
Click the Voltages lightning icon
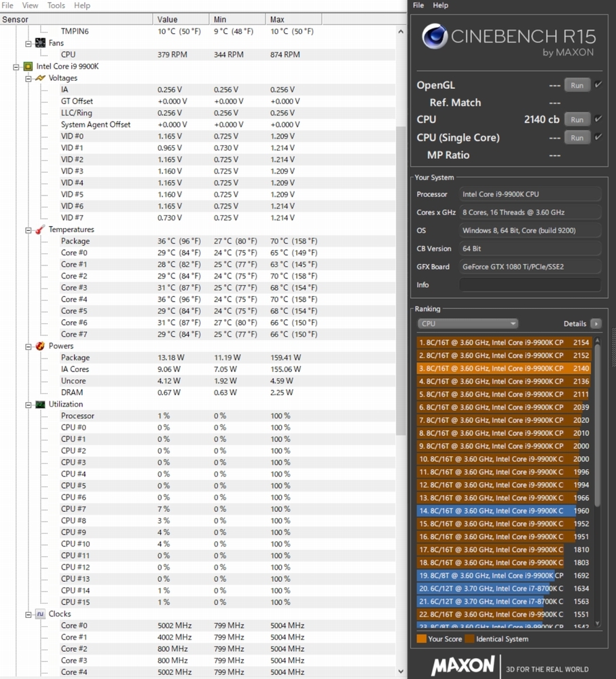point(40,78)
